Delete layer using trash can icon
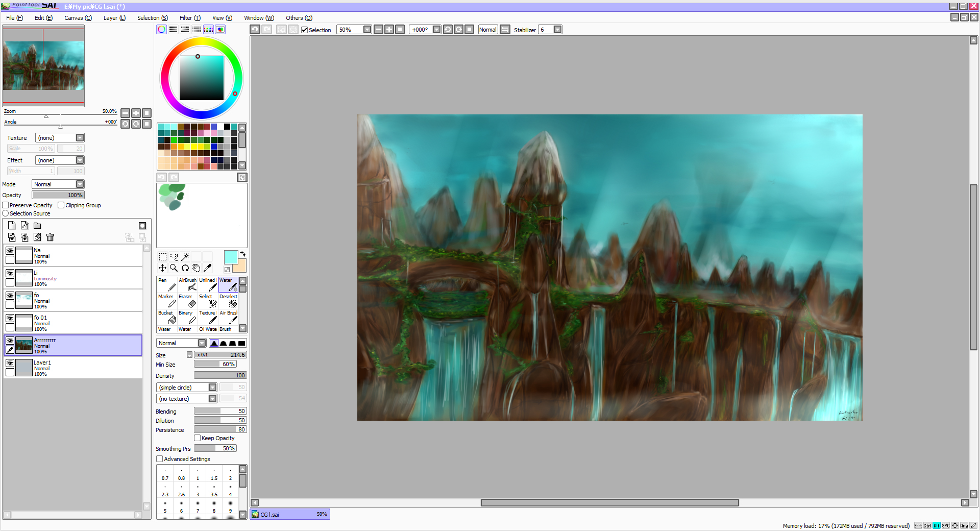The width and height of the screenshot is (980, 531). [x=50, y=237]
